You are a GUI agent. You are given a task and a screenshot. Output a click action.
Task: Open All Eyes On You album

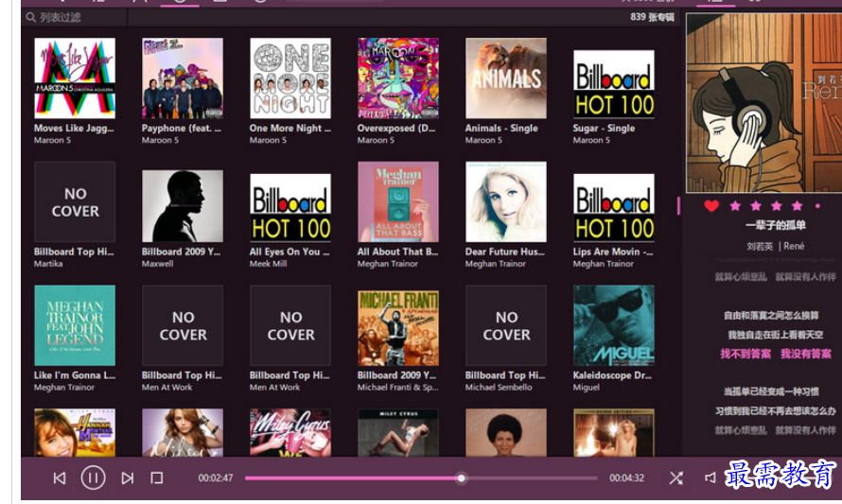[290, 208]
